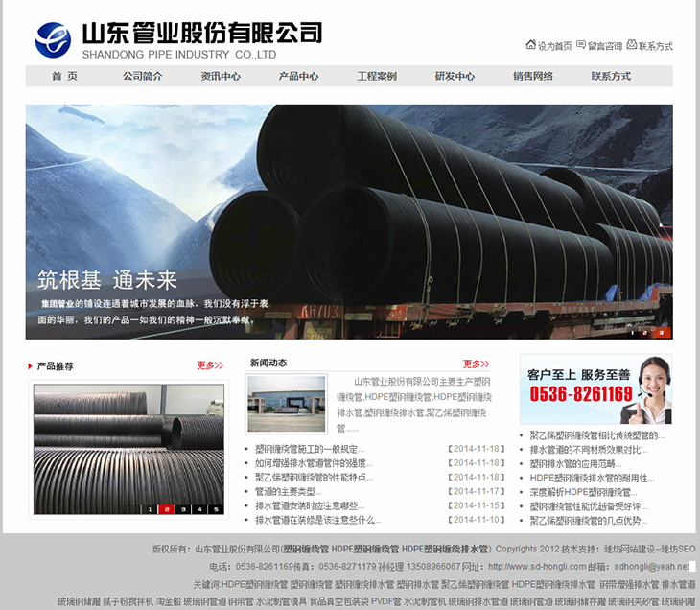Click footer email sdhongli@yeah.net
The height and width of the screenshot is (610, 700).
tap(652, 567)
